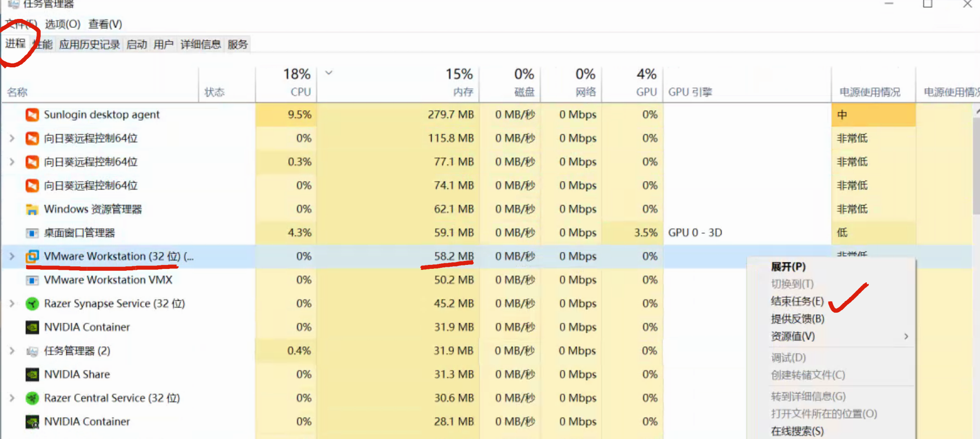Click the Razer Central Service icon
This screenshot has width=980, height=439.
click(32, 398)
